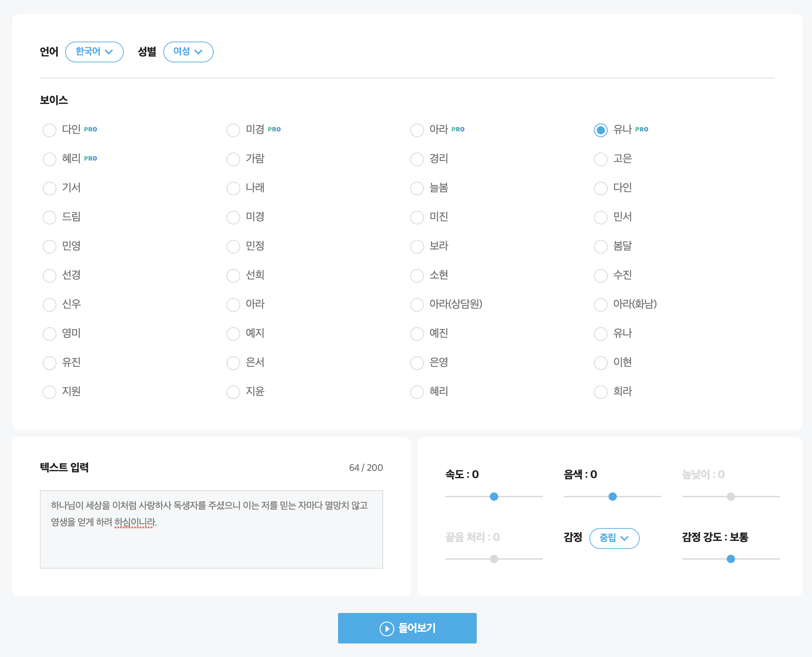Click the 들어보기 play button
Screen dimensions: 812x657
[407, 628]
